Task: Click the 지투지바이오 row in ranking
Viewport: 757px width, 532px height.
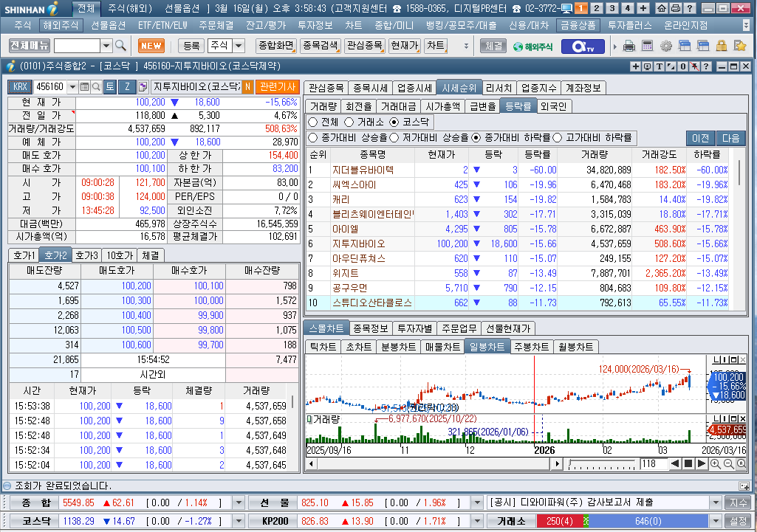Action: pyautogui.click(x=518, y=243)
